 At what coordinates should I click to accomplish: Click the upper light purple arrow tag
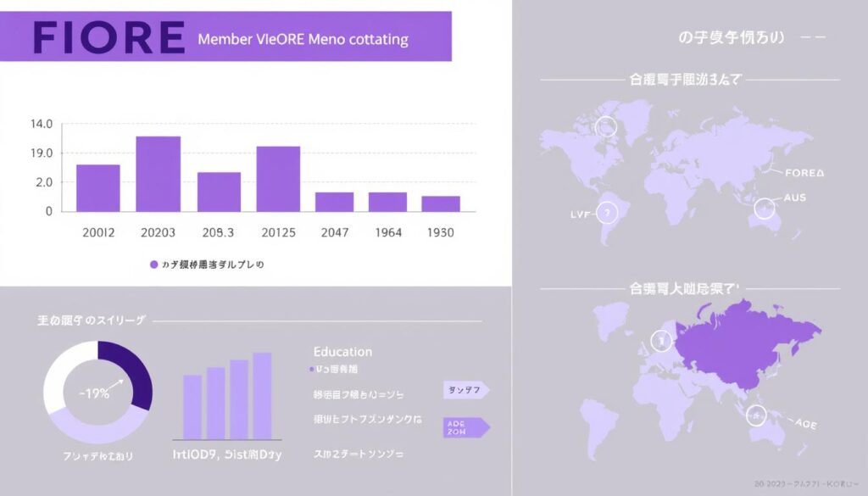coord(465,390)
